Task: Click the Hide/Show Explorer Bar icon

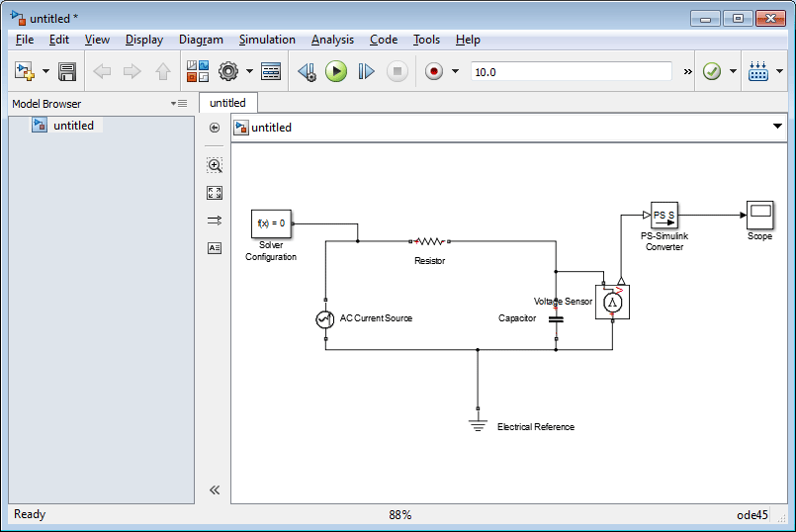Action: pos(215,128)
